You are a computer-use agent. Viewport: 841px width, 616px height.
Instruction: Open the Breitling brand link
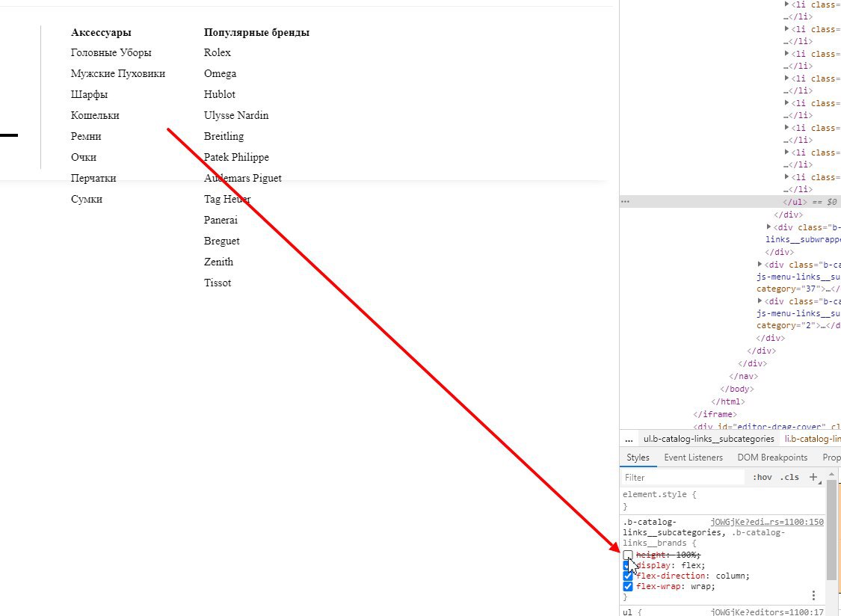(224, 136)
